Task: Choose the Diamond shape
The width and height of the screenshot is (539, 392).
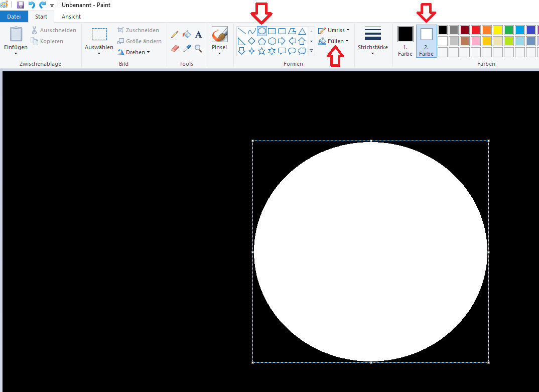Action: click(251, 41)
